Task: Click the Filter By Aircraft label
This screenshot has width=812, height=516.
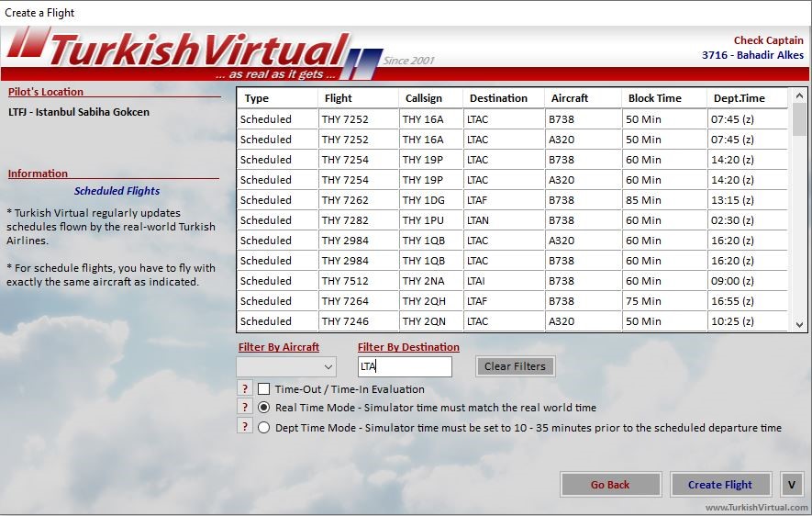Action: coord(279,347)
